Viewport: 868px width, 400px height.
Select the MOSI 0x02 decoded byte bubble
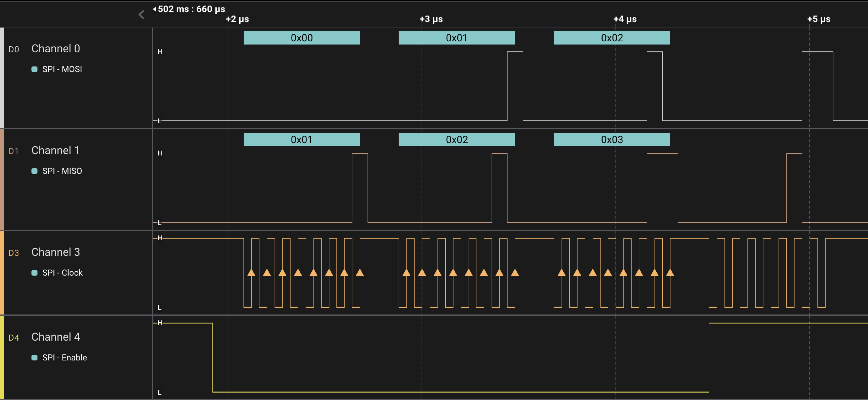(612, 38)
